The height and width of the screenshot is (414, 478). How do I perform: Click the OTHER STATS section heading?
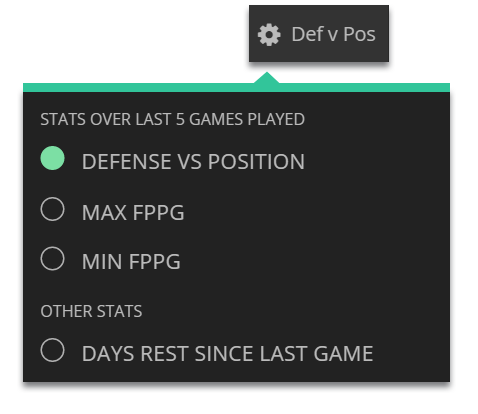click(x=91, y=311)
